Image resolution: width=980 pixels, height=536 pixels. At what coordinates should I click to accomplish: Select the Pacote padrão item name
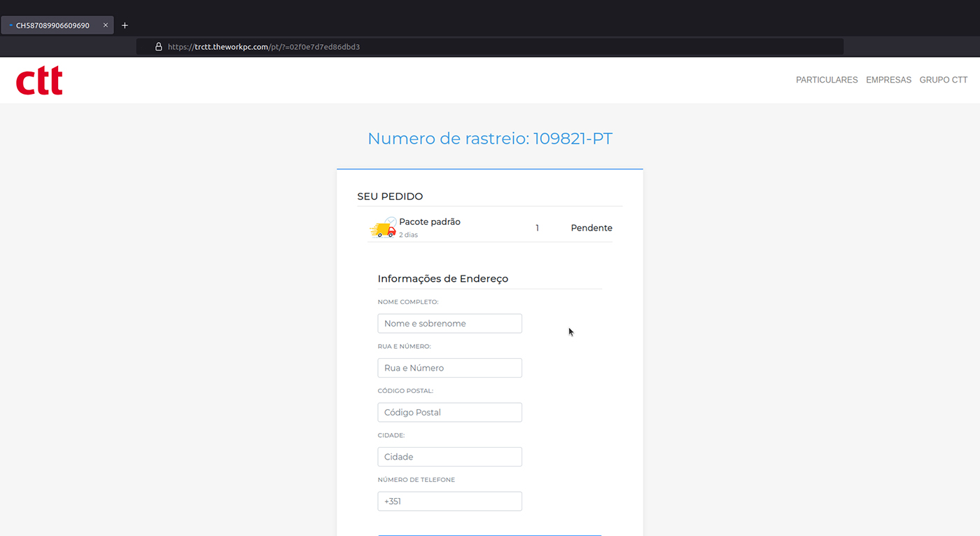coord(429,222)
